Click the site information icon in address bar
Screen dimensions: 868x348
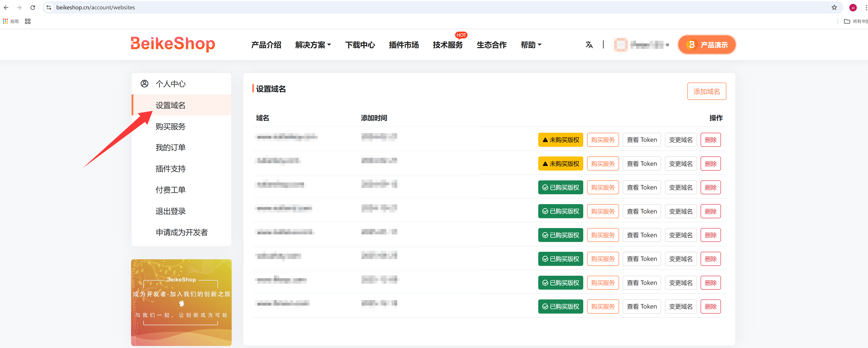(49, 7)
